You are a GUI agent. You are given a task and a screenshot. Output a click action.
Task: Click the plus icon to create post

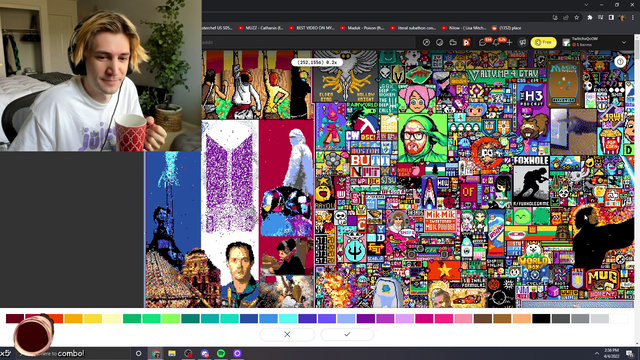509,43
